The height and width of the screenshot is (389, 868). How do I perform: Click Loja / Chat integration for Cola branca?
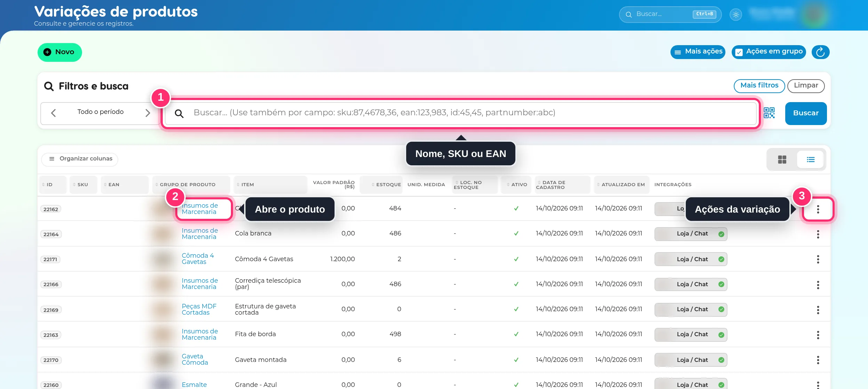point(691,234)
